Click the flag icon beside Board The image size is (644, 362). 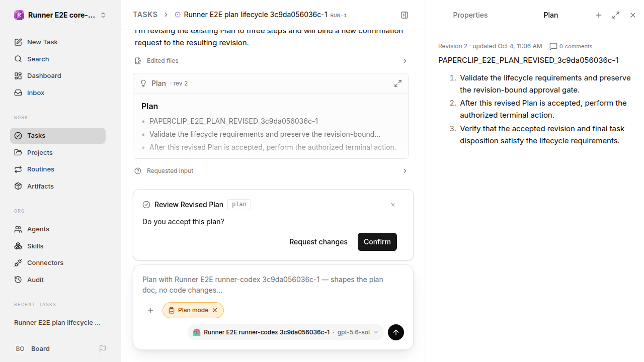coord(103,348)
